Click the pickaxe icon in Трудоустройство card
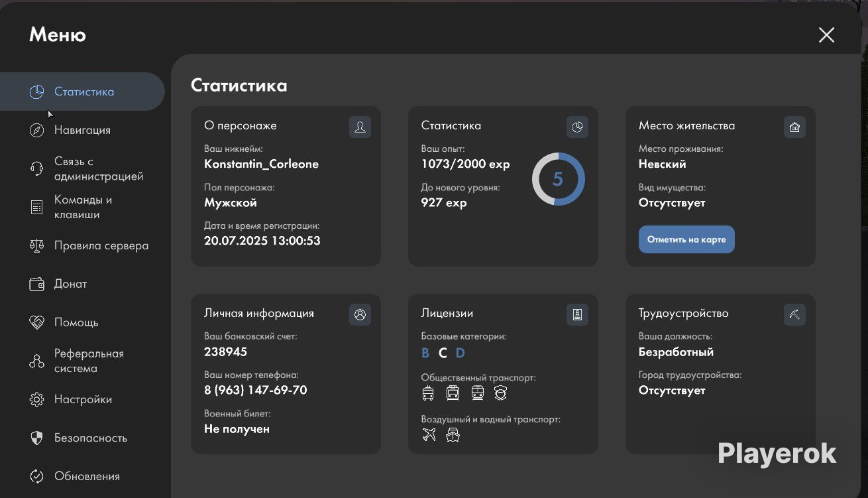Screen dimensions: 868x498 [x=794, y=314]
